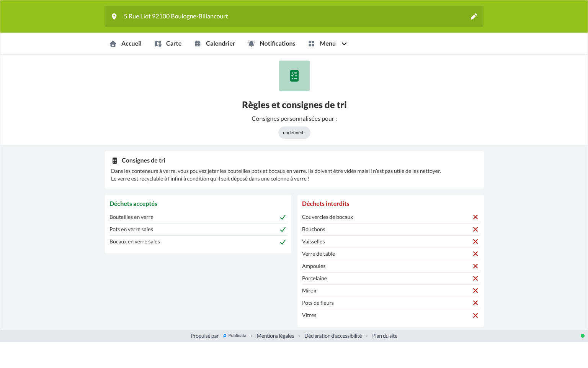The width and height of the screenshot is (588, 368).
Task: Click the red cross for Vaisselles
Action: click(x=475, y=242)
